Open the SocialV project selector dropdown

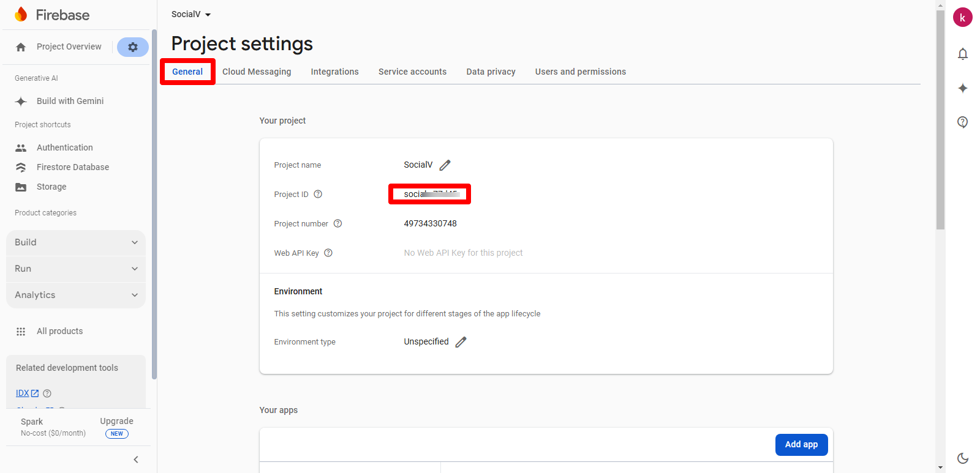[x=191, y=14]
